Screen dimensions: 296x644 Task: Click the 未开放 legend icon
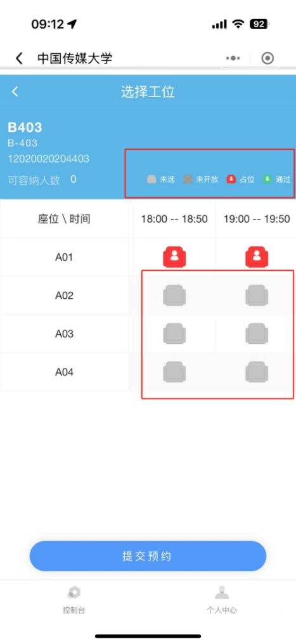pyautogui.click(x=188, y=180)
